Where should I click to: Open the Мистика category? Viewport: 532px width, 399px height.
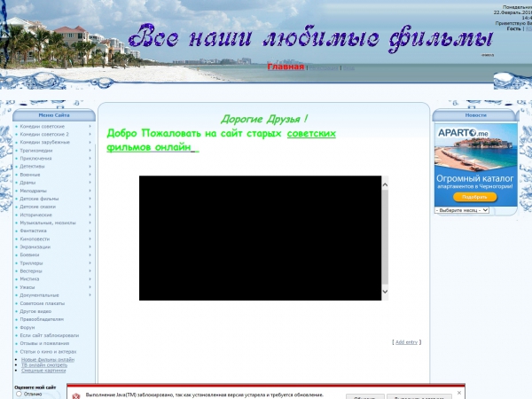[29, 279]
